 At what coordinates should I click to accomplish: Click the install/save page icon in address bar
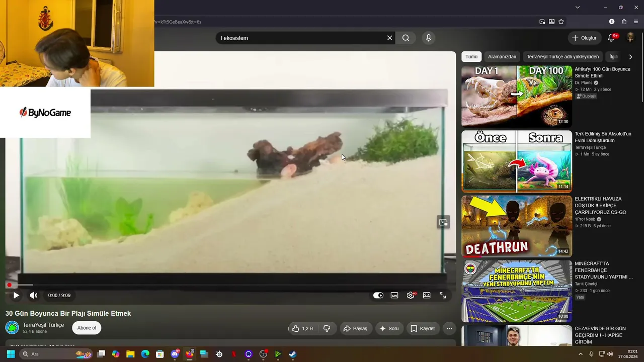(551, 22)
